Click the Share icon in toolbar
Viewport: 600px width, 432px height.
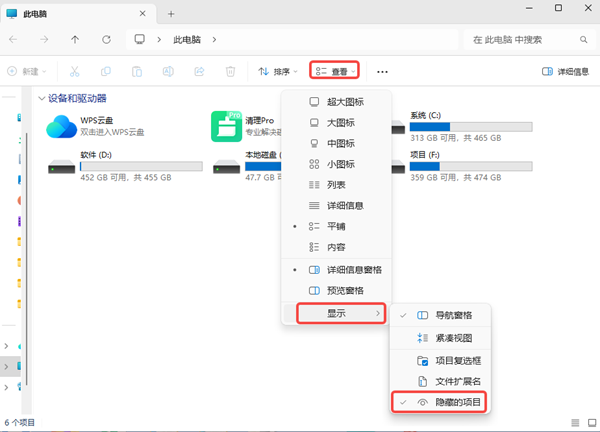(199, 72)
